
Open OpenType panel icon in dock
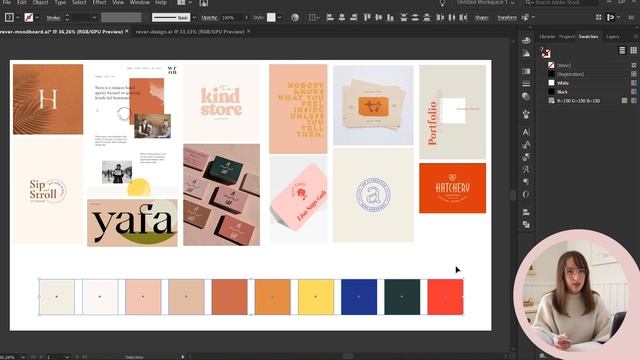pos(526,194)
